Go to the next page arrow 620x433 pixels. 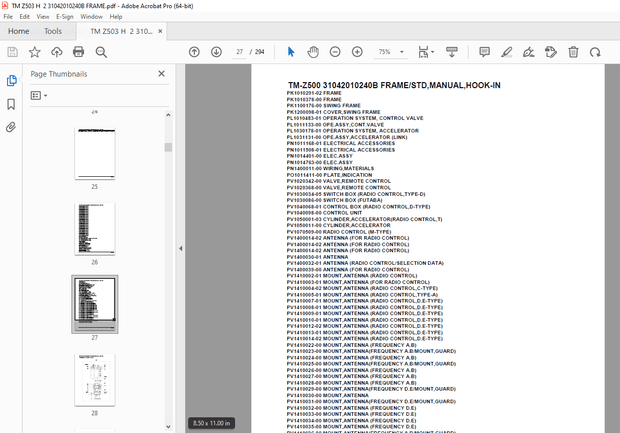(216, 52)
